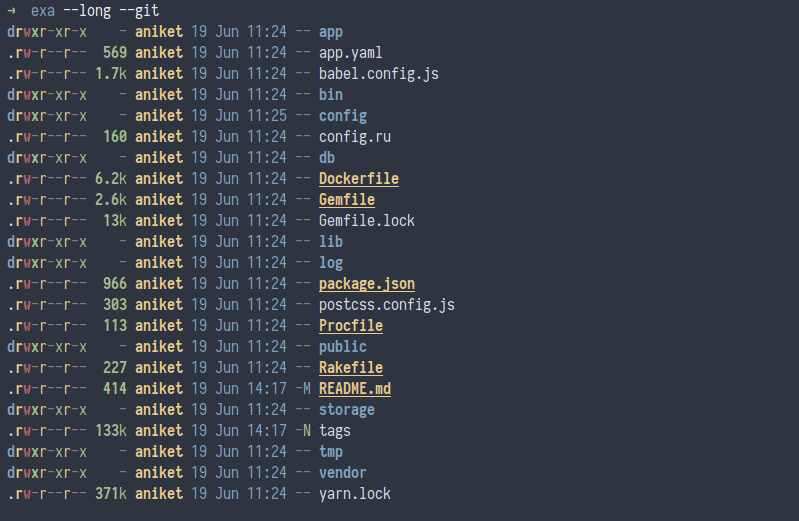Select the storage directory name

(346, 410)
